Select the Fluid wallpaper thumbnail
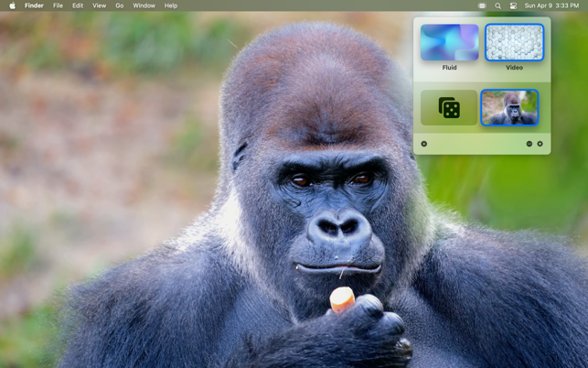The width and height of the screenshot is (588, 368). (x=449, y=42)
